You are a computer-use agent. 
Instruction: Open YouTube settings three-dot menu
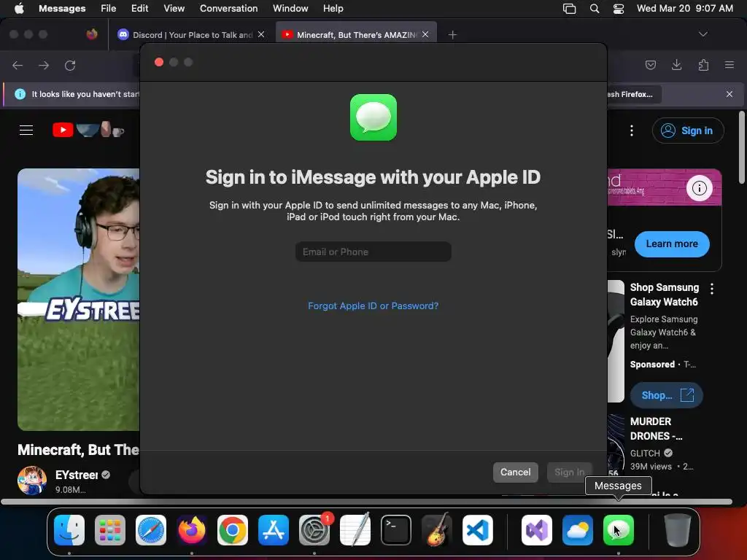tap(632, 131)
